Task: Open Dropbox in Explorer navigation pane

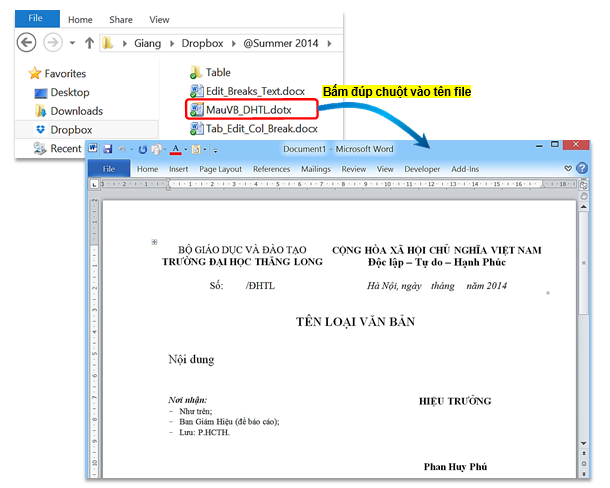Action: [x=70, y=130]
